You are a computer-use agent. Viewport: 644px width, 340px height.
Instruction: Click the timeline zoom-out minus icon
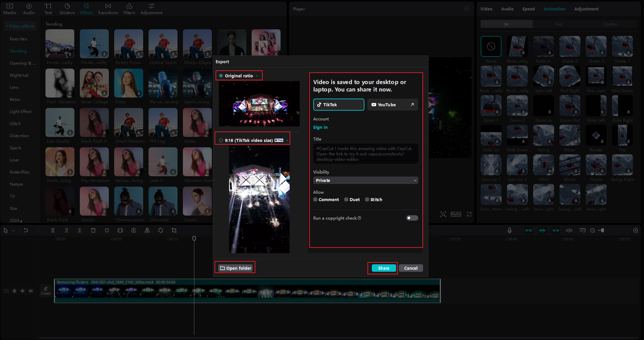pos(592,230)
